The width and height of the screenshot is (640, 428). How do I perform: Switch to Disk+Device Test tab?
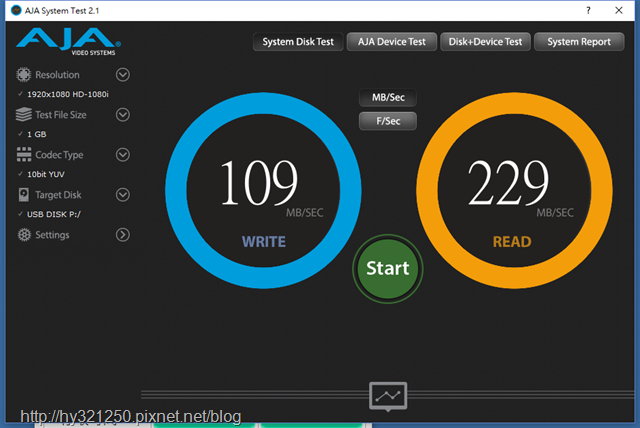(x=485, y=42)
